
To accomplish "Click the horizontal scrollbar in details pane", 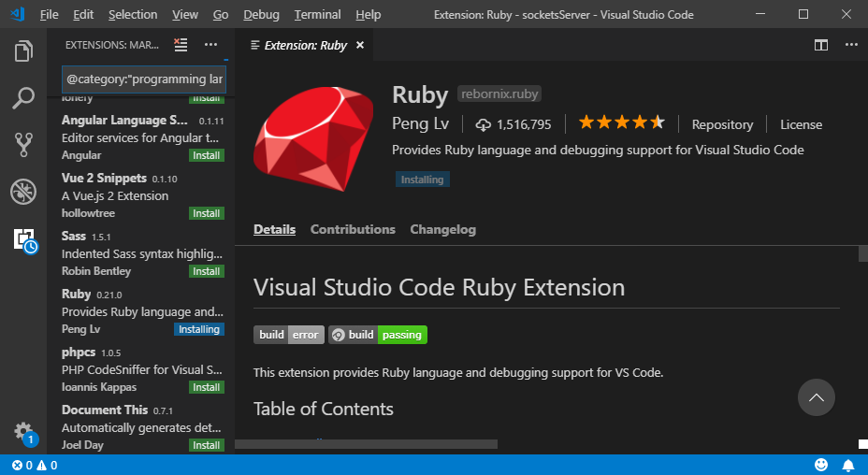I will pyautogui.click(x=366, y=444).
